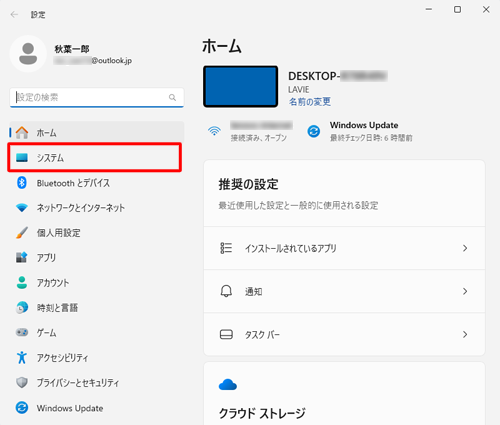Open システム in the sidebar

(95, 157)
